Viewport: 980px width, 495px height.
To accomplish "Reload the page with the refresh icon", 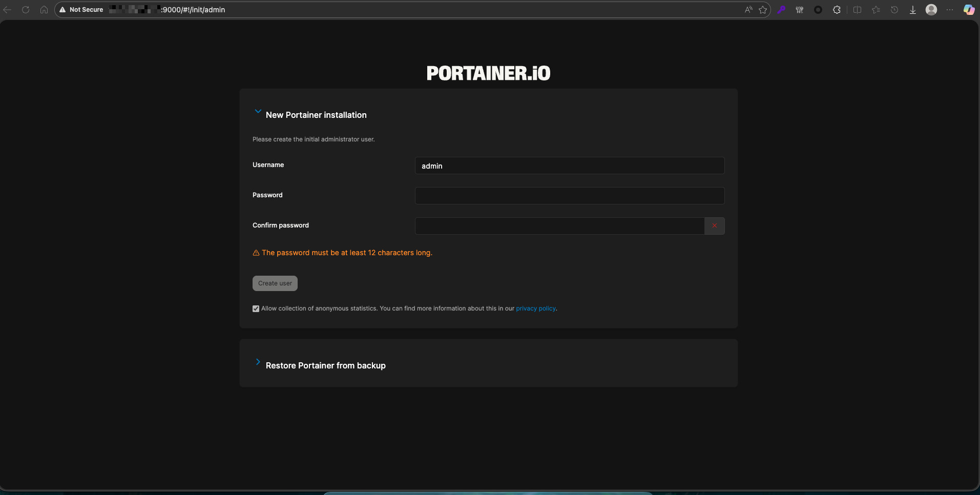I will (26, 10).
